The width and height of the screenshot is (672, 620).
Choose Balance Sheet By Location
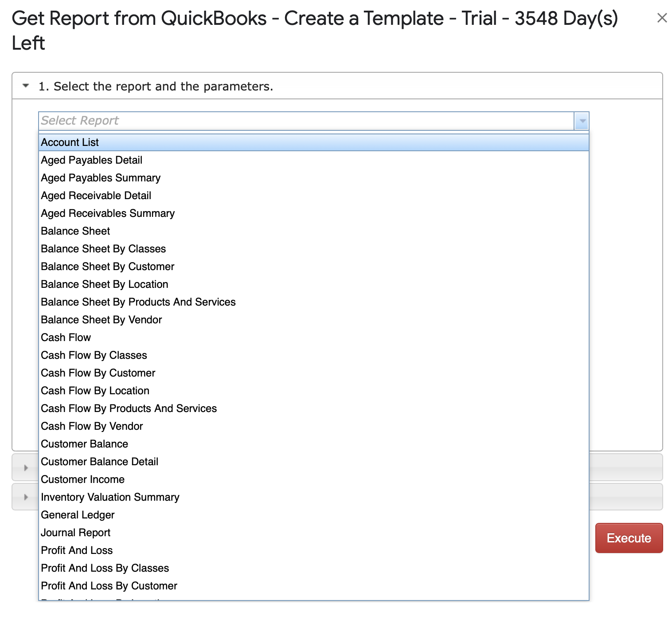105,284
